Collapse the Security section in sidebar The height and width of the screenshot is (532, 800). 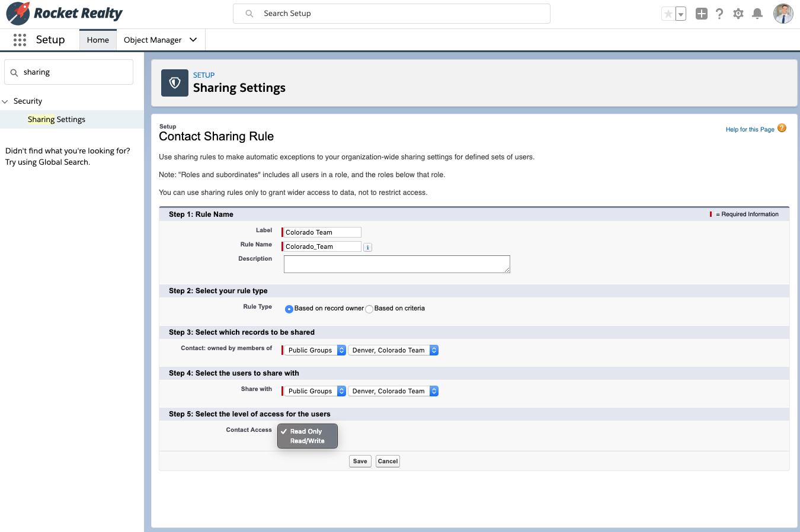tap(6, 101)
